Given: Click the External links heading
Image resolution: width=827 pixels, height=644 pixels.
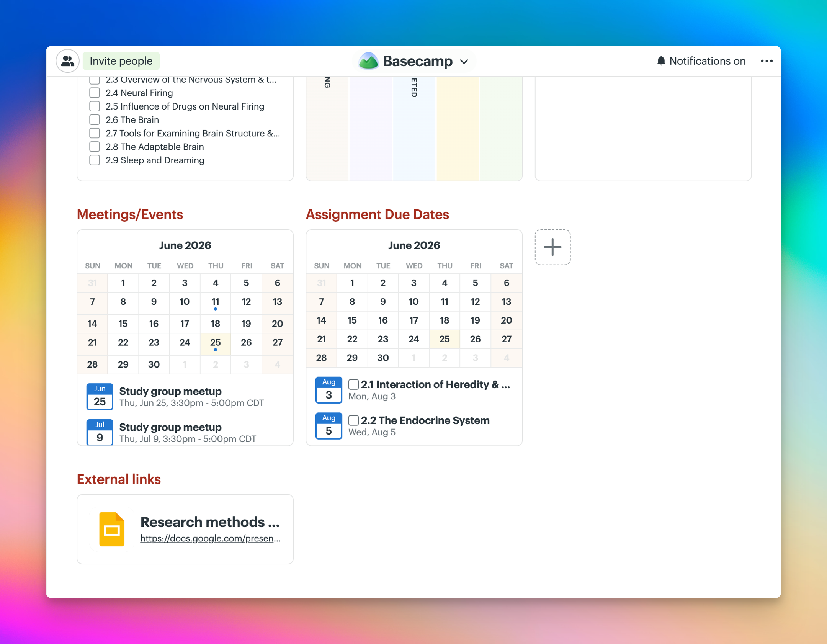Looking at the screenshot, I should pos(119,479).
